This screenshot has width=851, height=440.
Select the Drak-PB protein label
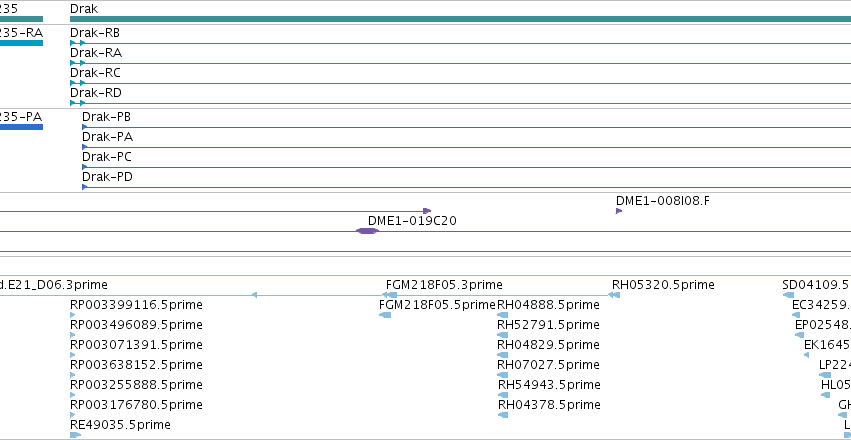[106, 117]
